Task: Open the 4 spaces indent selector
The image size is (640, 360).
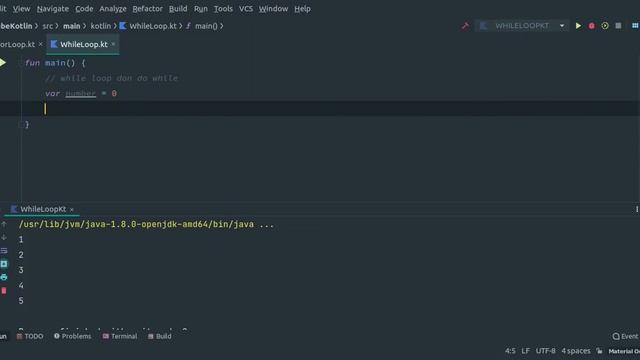Action: coord(576,351)
